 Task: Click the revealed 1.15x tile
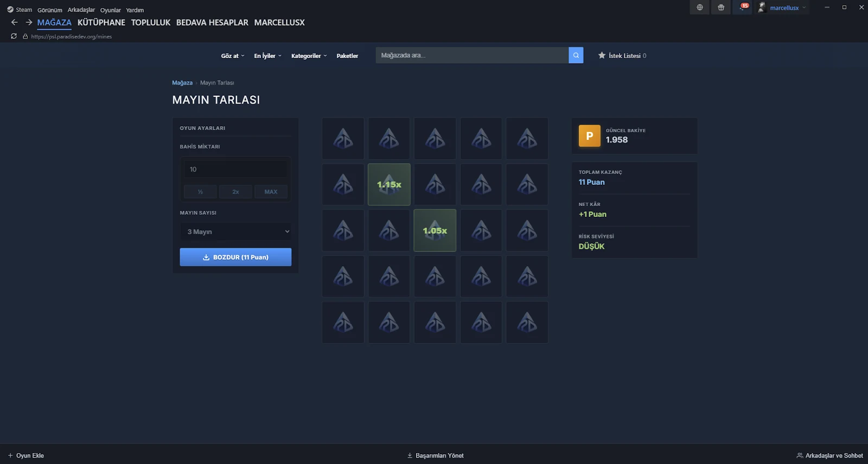pos(389,184)
